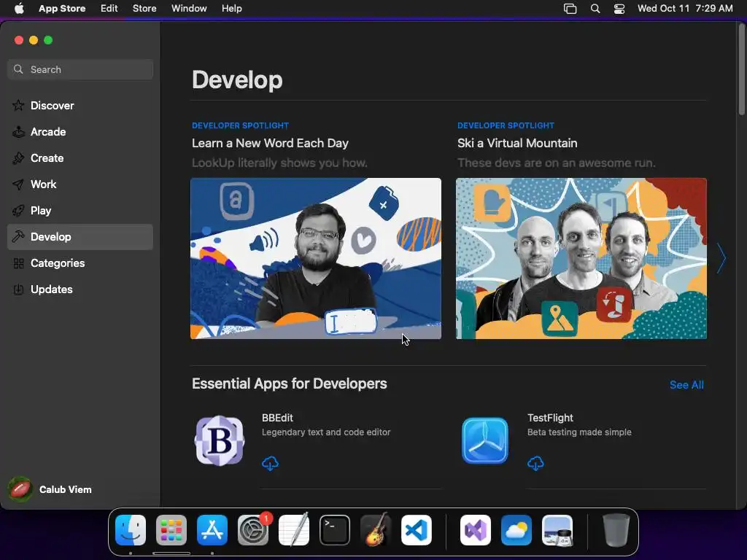
Task: Click the Essential Apps for Developers heading
Action: coord(289,384)
